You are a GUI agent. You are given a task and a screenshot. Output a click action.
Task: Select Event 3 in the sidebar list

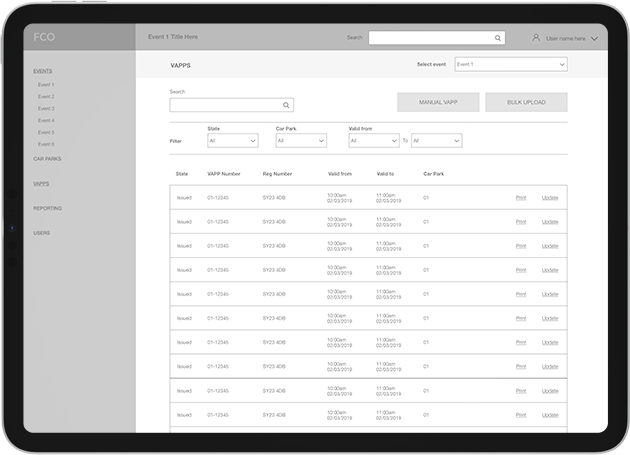click(x=46, y=108)
